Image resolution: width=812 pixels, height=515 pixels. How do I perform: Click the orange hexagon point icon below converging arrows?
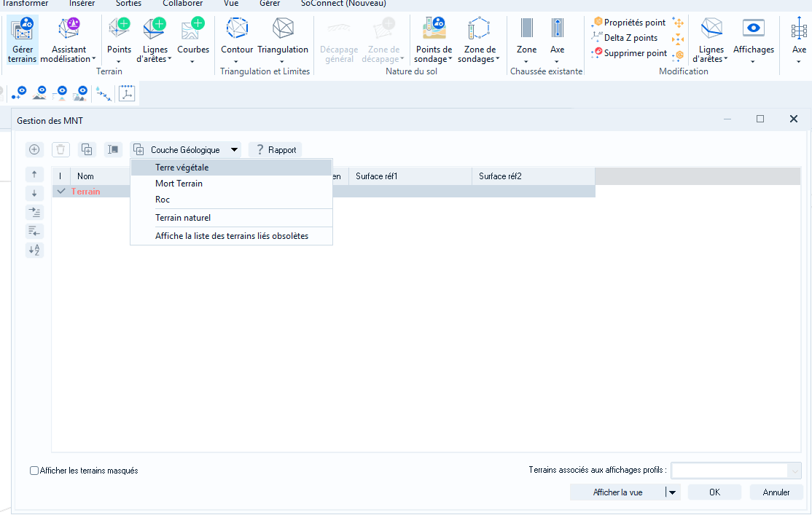(678, 55)
